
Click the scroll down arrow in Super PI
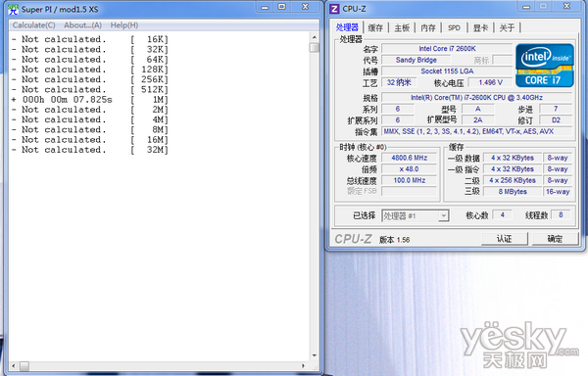click(315, 355)
